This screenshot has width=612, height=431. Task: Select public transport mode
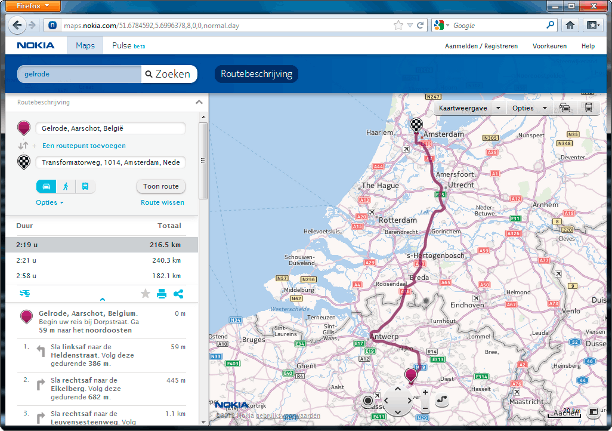(85, 186)
